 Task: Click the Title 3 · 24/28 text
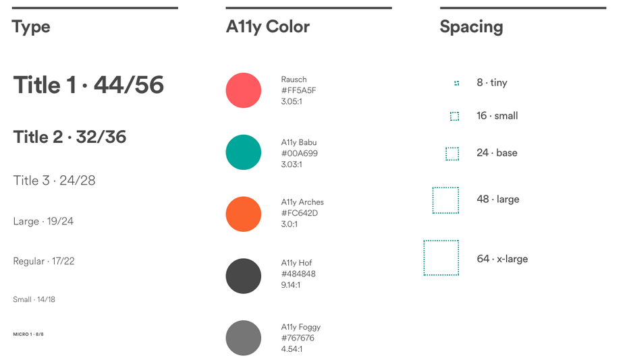click(x=54, y=181)
